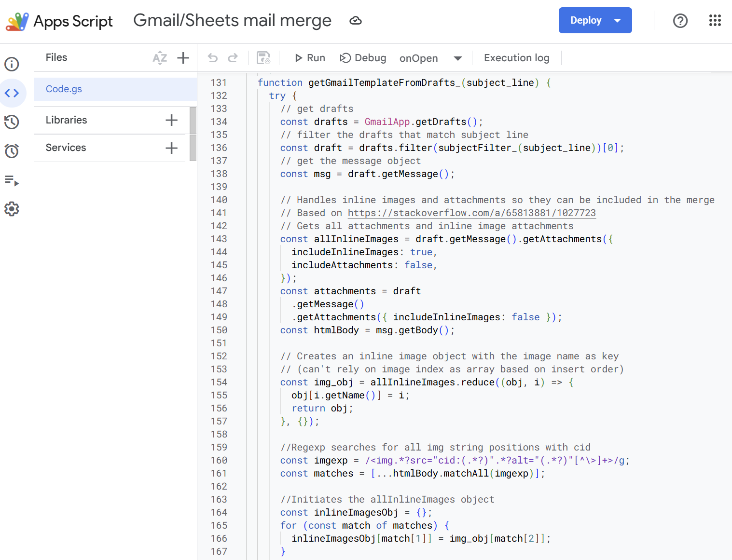This screenshot has width=732, height=560.
Task: Open the stackoverflow.com link in line 141
Action: click(471, 213)
